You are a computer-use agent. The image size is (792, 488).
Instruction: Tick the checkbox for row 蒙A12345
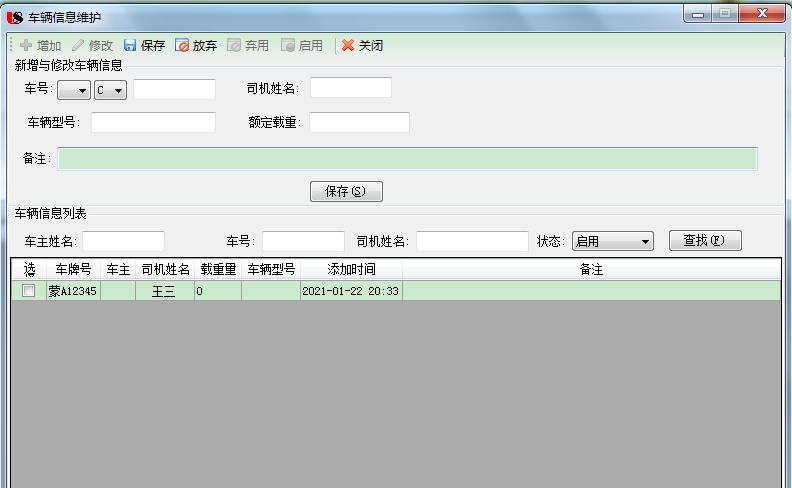coord(28,290)
